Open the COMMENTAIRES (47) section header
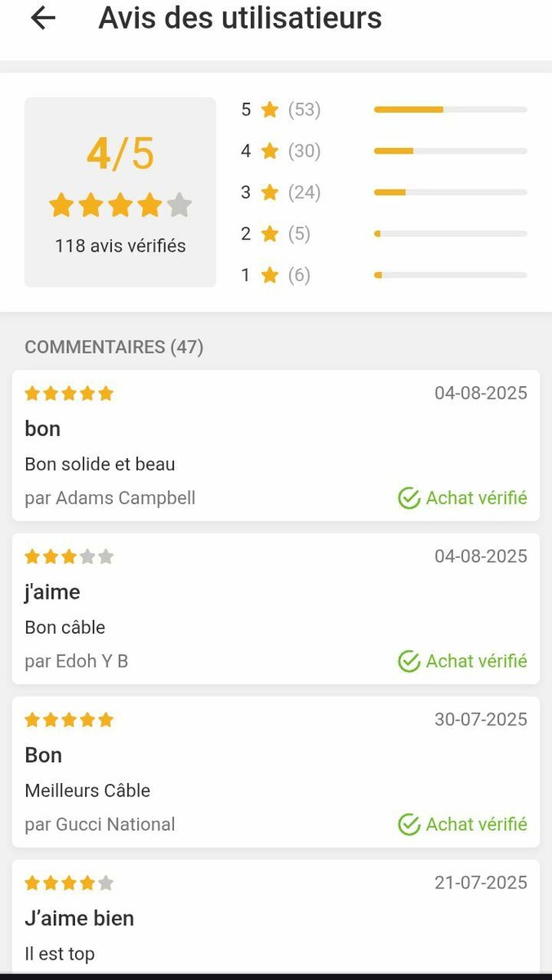This screenshot has height=980, width=552. pyautogui.click(x=114, y=346)
